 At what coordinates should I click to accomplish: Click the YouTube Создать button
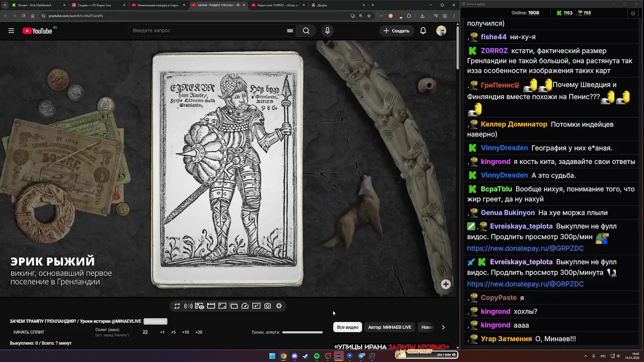396,31
